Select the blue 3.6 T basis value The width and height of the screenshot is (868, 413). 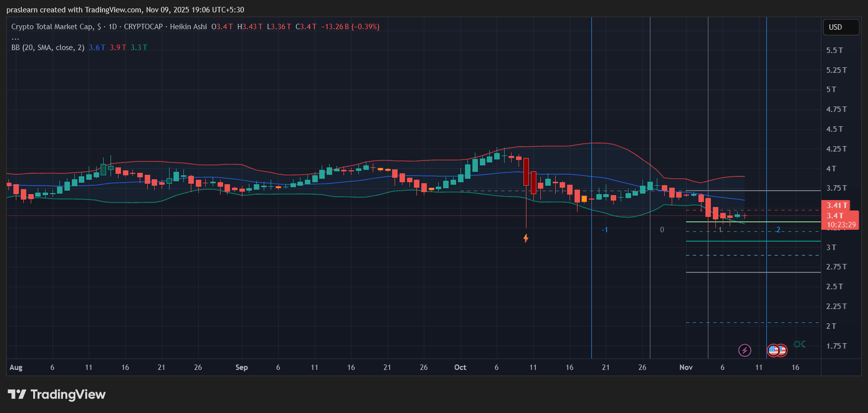(x=97, y=48)
